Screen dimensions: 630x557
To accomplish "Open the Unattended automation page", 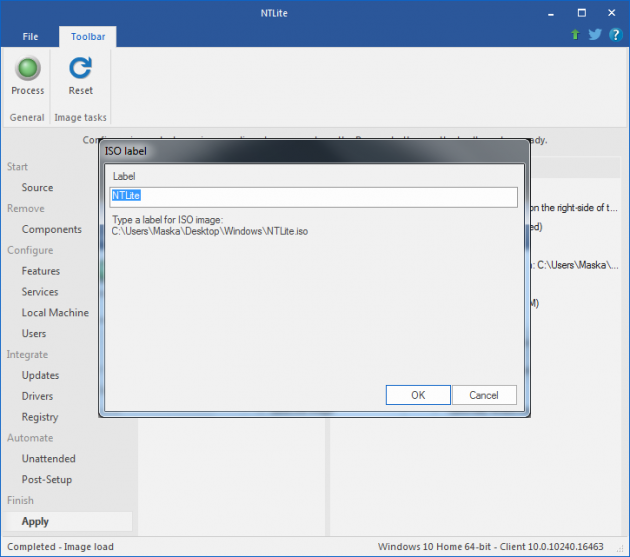I will click(x=49, y=459).
